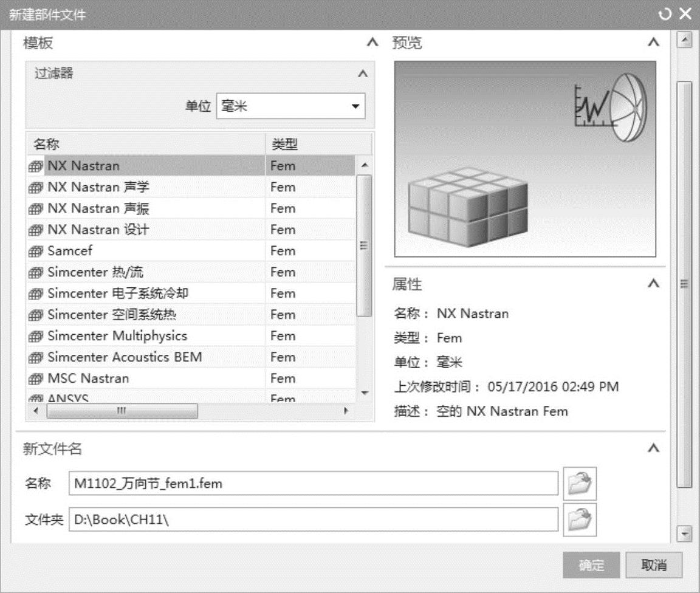
Task: Click the 类型 column header
Action: [319, 144]
